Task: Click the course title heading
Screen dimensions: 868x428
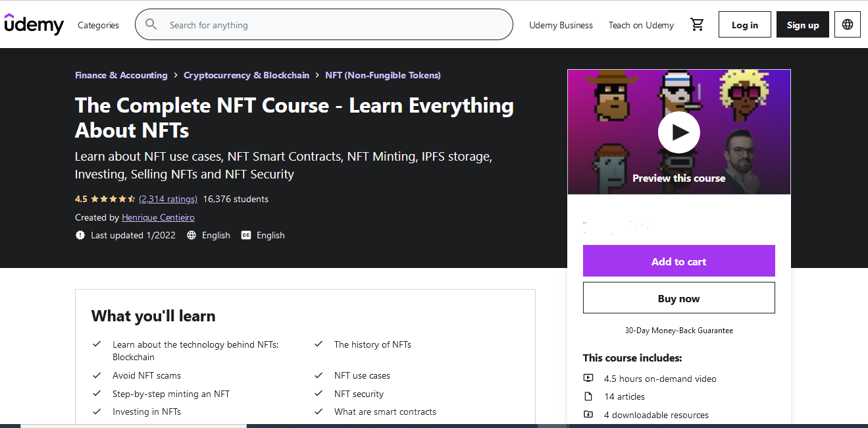Action: tap(294, 117)
